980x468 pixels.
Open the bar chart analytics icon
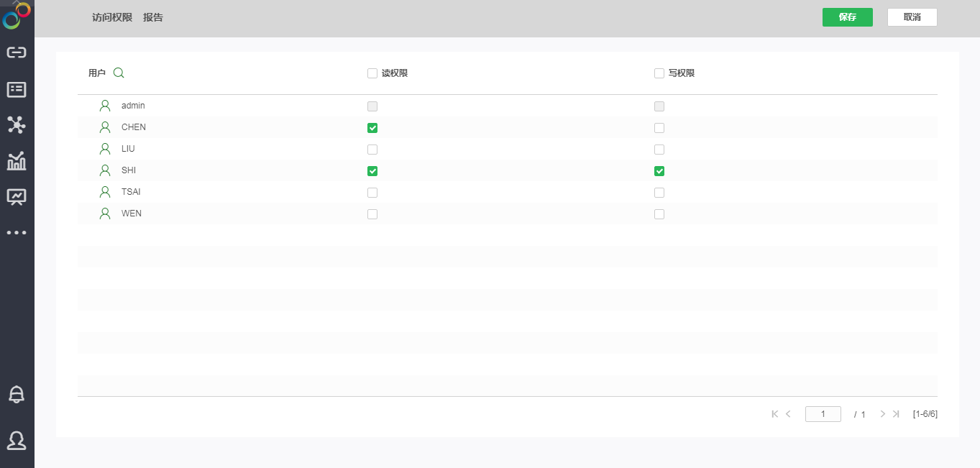click(x=17, y=161)
